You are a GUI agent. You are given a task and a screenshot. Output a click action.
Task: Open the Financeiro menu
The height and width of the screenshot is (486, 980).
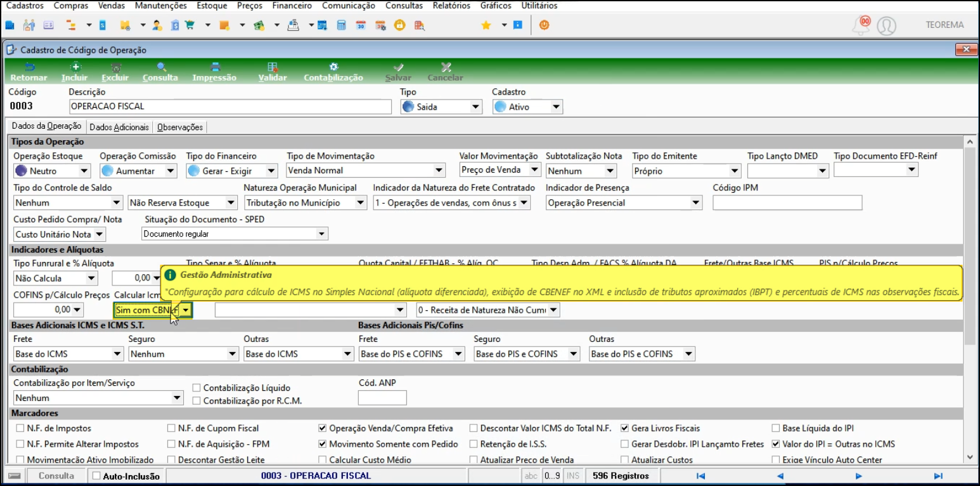[x=292, y=6]
